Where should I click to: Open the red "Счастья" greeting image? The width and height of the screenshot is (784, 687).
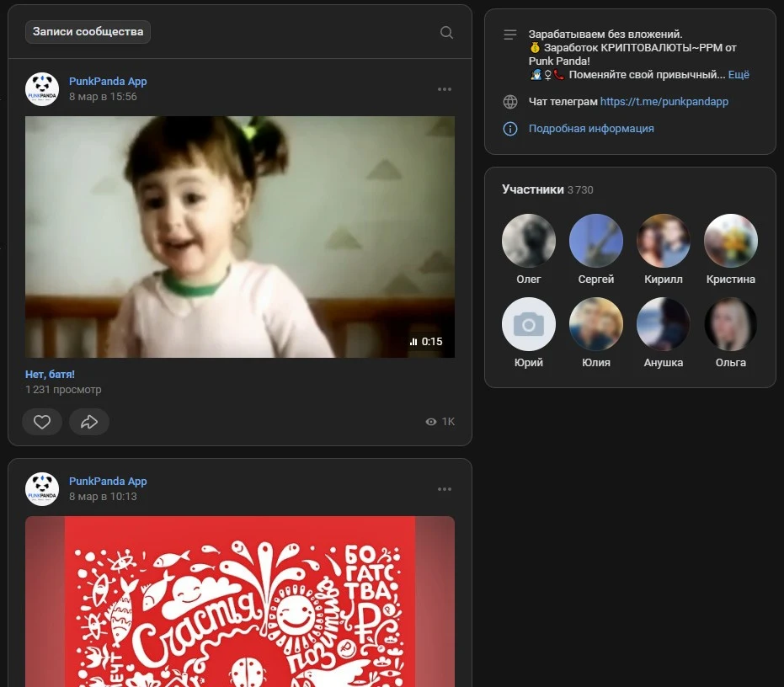[240, 601]
